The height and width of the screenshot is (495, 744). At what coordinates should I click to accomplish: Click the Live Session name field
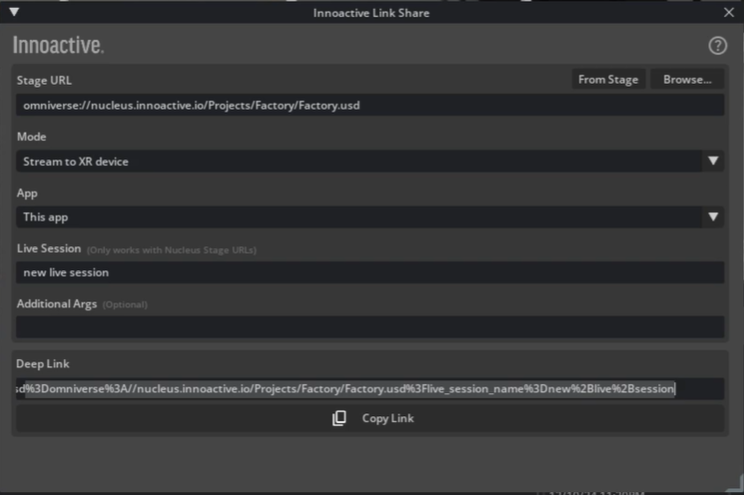pos(370,272)
